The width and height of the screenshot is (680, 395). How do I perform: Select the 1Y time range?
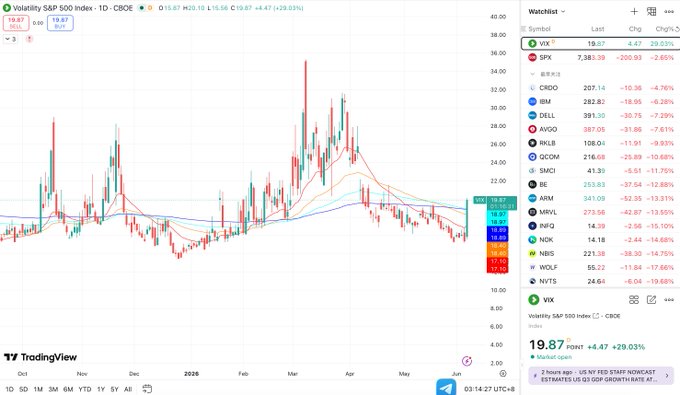pyautogui.click(x=101, y=389)
